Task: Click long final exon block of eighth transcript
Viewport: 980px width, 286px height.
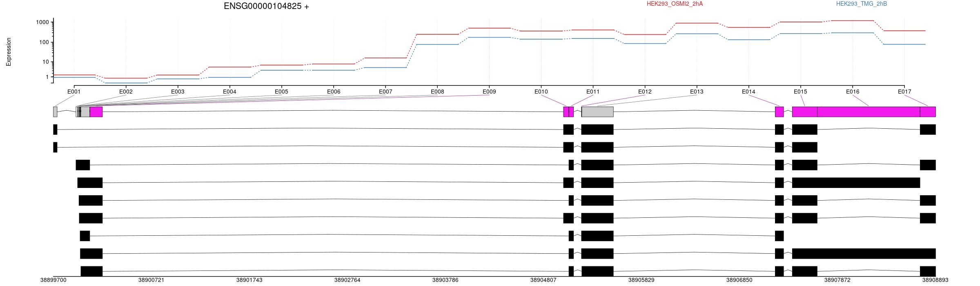Action: click(x=864, y=253)
